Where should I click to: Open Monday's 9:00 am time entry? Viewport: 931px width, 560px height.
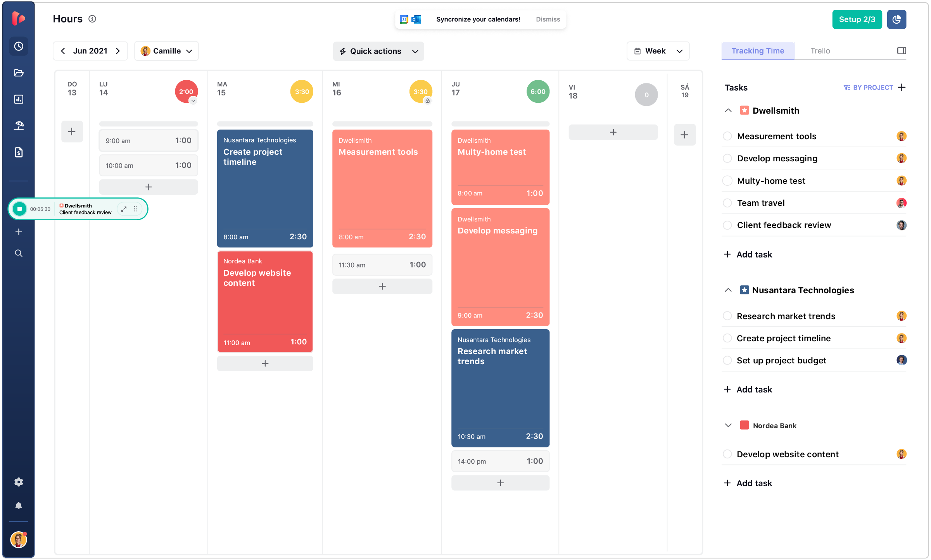pos(149,141)
